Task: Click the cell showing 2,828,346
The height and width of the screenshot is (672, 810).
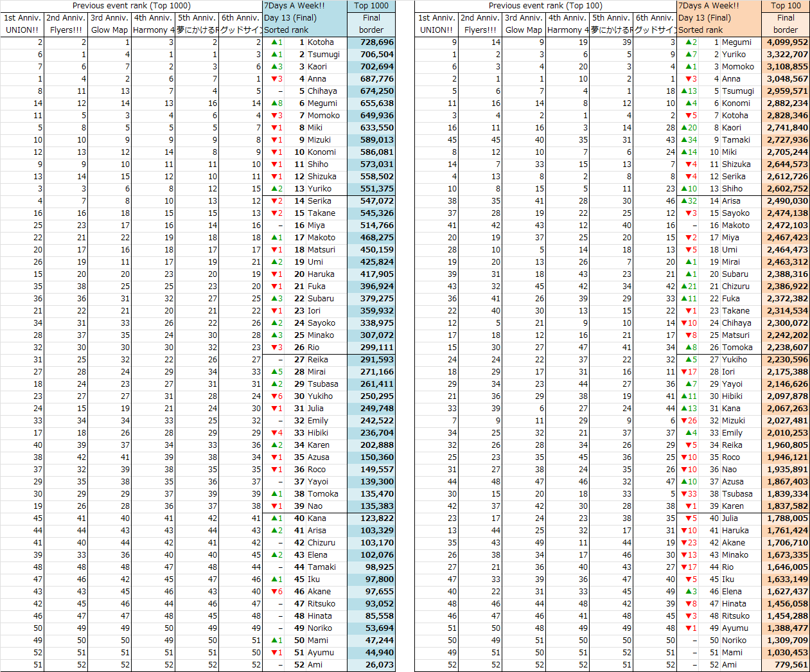Action: pyautogui.click(x=786, y=116)
